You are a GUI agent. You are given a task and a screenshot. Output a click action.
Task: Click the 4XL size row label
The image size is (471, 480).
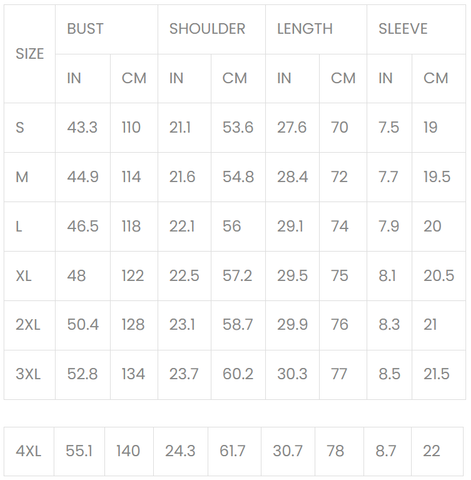coord(29,451)
